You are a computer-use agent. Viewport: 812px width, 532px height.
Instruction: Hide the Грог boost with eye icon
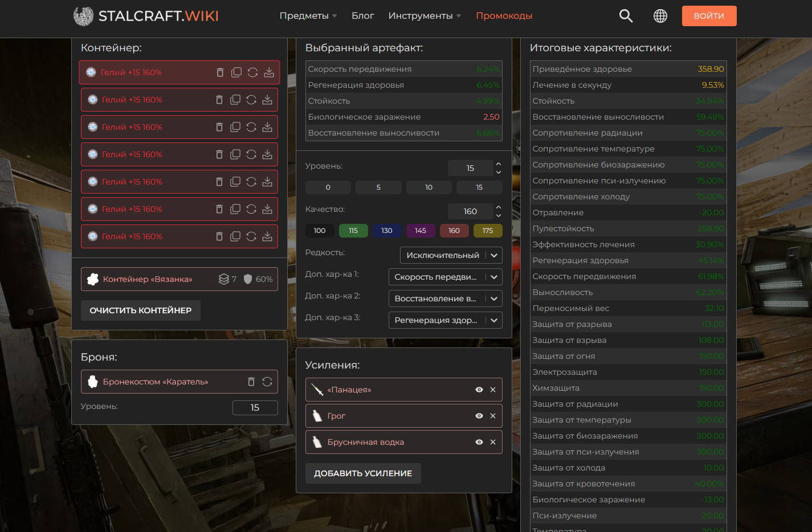pyautogui.click(x=479, y=416)
